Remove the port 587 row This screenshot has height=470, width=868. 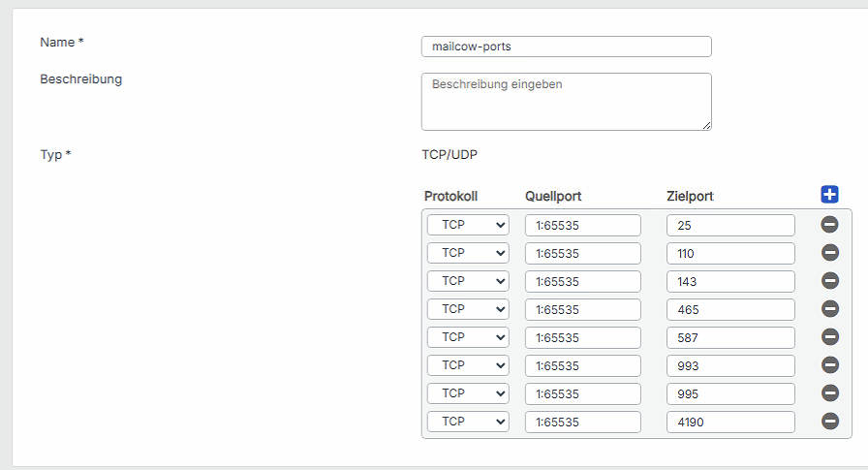coord(830,337)
